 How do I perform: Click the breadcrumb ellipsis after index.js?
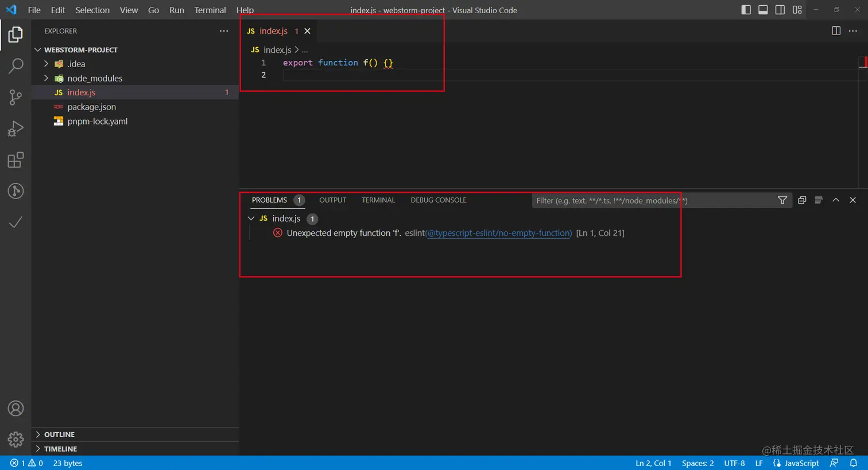click(x=305, y=50)
